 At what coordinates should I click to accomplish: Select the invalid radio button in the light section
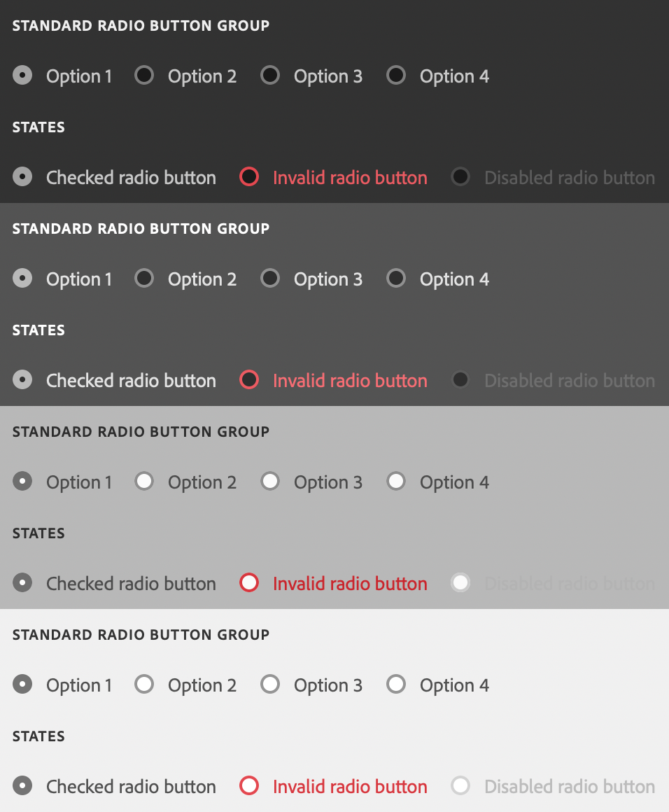[x=249, y=786]
